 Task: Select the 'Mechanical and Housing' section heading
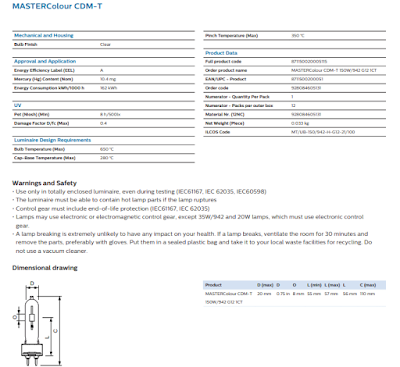pos(44,35)
